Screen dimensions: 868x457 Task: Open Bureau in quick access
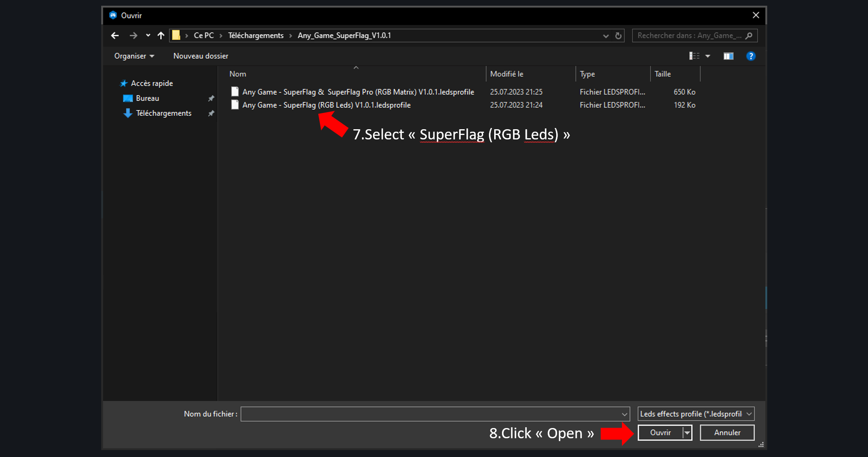click(147, 98)
